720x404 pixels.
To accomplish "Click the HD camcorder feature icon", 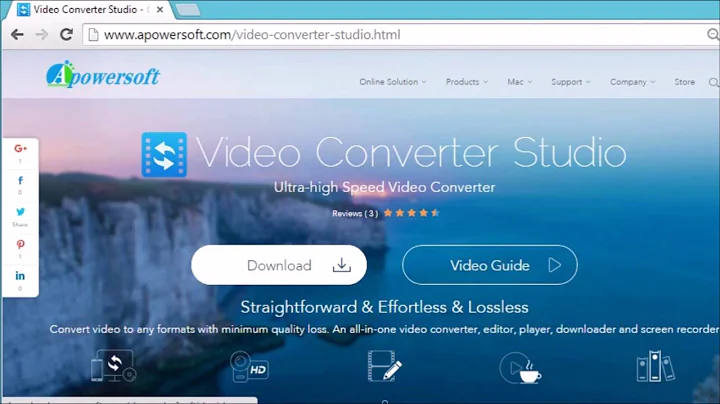I will coord(249,366).
